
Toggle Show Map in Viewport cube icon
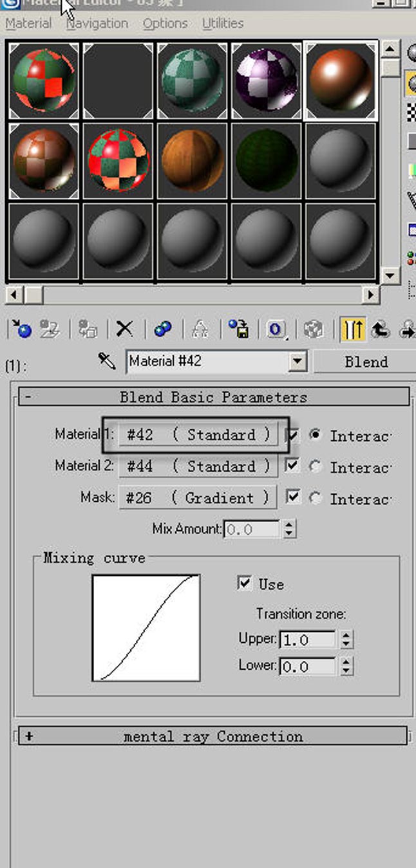(314, 329)
